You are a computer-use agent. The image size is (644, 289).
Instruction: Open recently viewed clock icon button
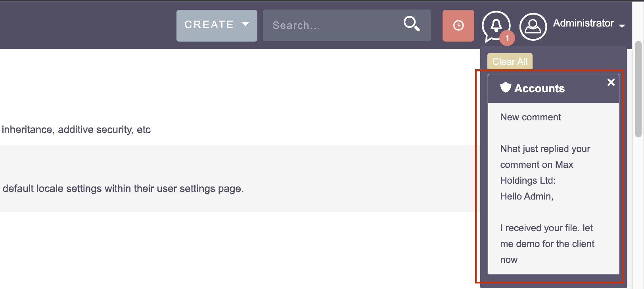pyautogui.click(x=458, y=25)
